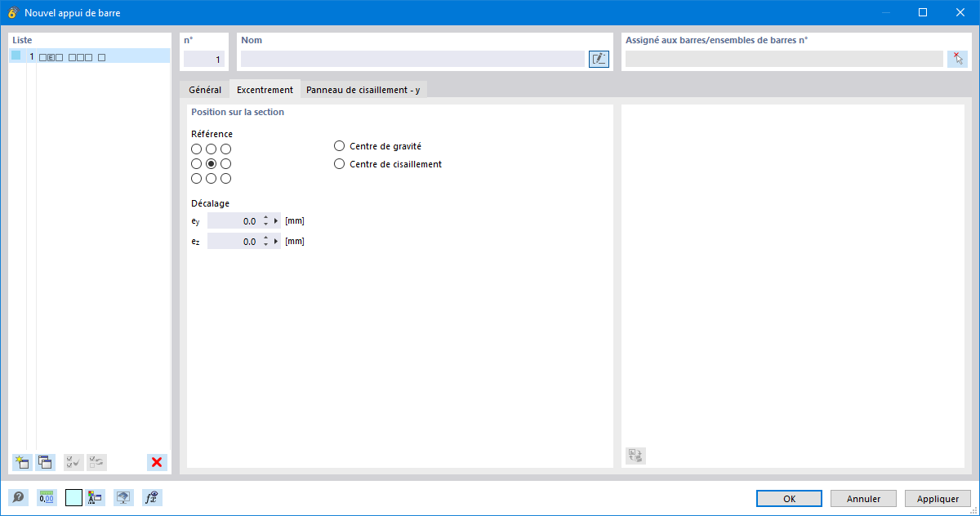Screen dimensions: 980x516
Task: Select the top-left reference radio button
Action: point(196,149)
